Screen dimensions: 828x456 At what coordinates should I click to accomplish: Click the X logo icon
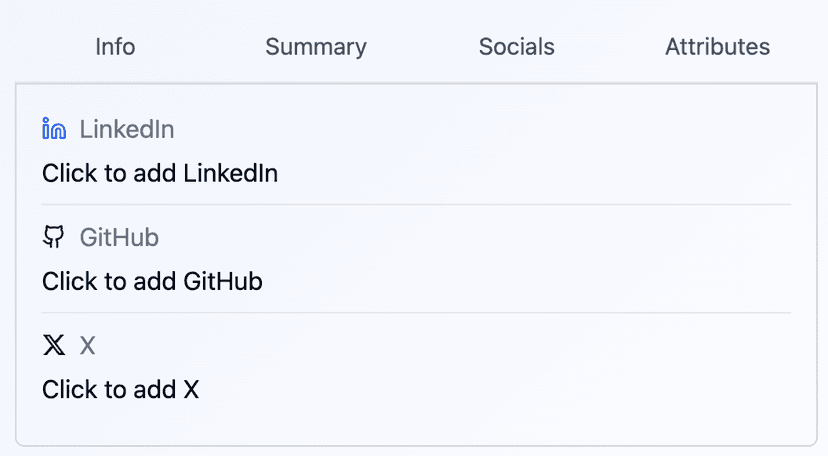point(54,346)
